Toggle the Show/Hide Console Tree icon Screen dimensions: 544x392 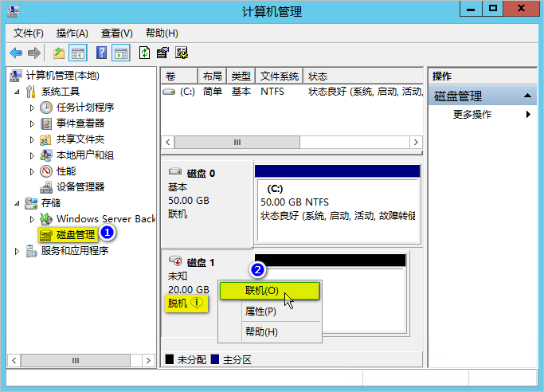pyautogui.click(x=78, y=53)
